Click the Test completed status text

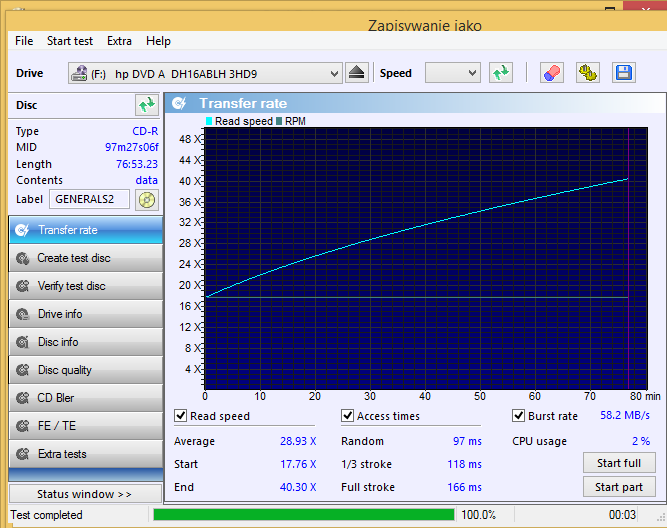click(x=46, y=515)
